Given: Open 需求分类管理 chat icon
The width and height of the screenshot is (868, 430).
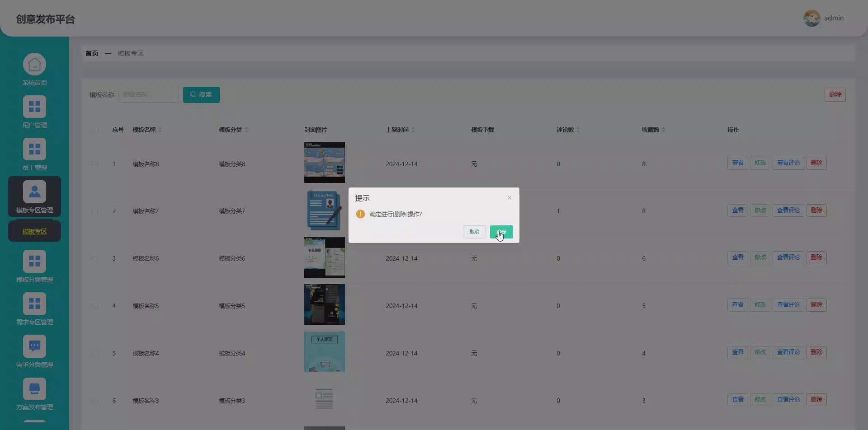Looking at the screenshot, I should point(34,346).
